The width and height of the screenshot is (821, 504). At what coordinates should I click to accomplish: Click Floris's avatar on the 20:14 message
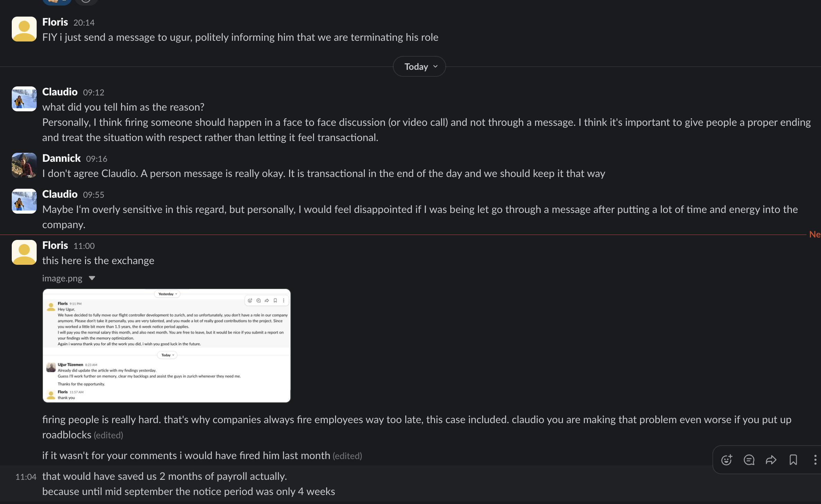pyautogui.click(x=24, y=29)
